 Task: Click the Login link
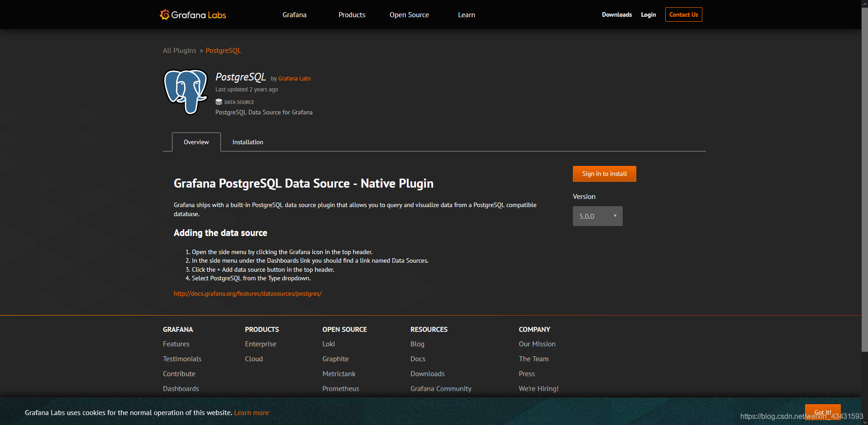(648, 14)
